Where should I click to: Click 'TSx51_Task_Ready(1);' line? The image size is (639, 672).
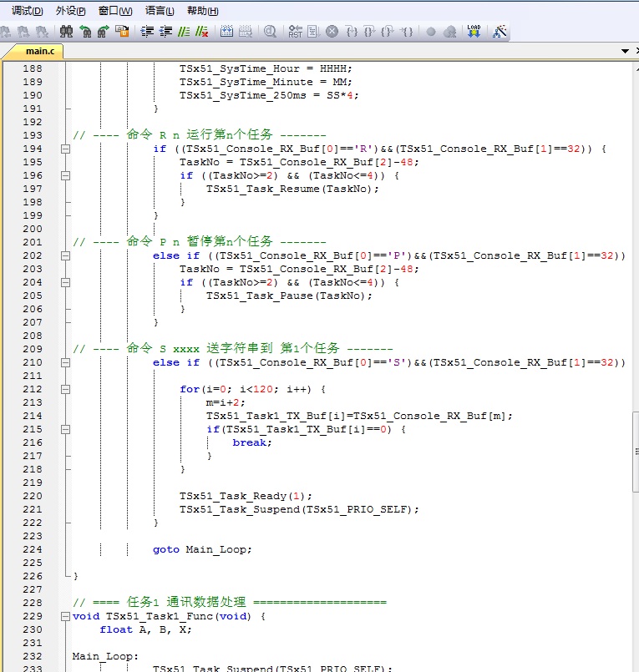[x=246, y=496]
